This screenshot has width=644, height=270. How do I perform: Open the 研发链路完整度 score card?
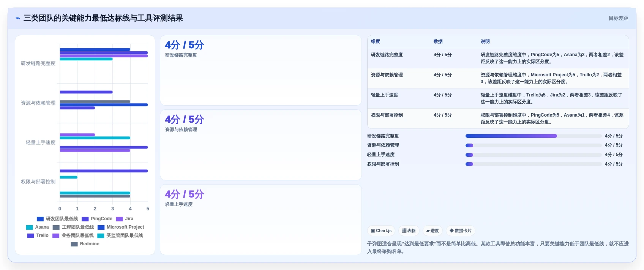click(x=261, y=70)
